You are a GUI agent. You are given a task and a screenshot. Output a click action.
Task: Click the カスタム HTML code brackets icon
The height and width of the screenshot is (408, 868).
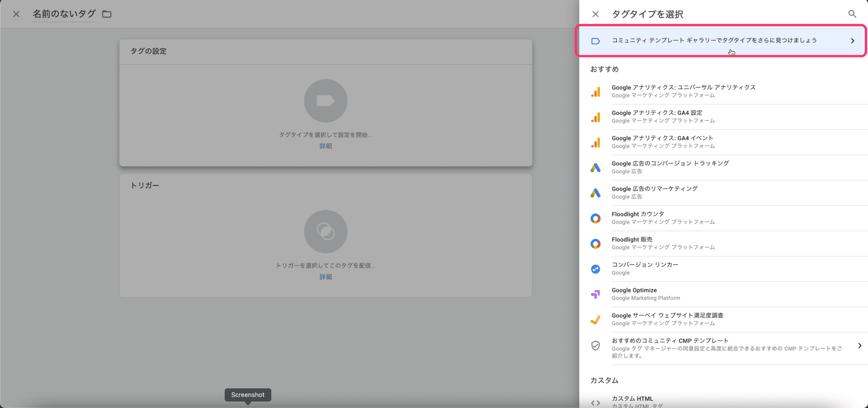point(596,403)
